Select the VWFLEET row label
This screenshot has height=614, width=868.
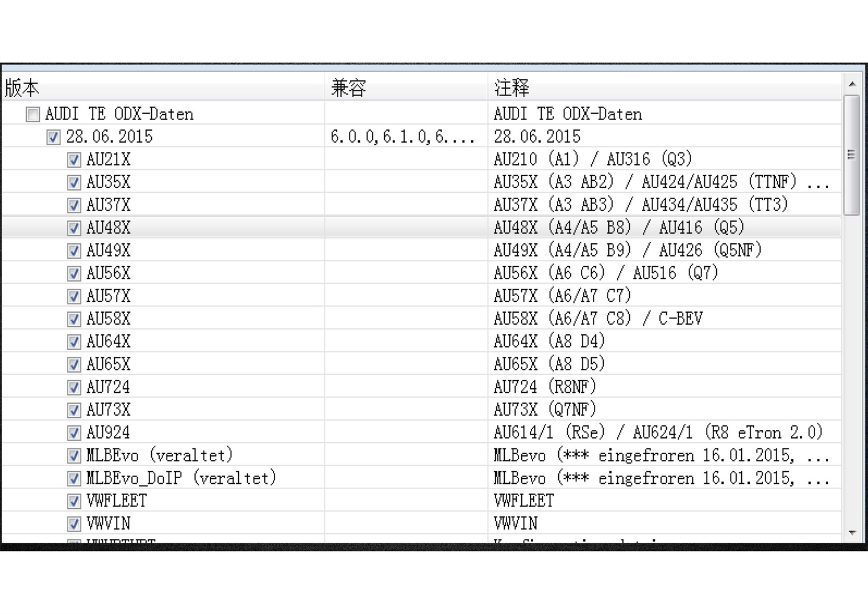pyautogui.click(x=117, y=501)
